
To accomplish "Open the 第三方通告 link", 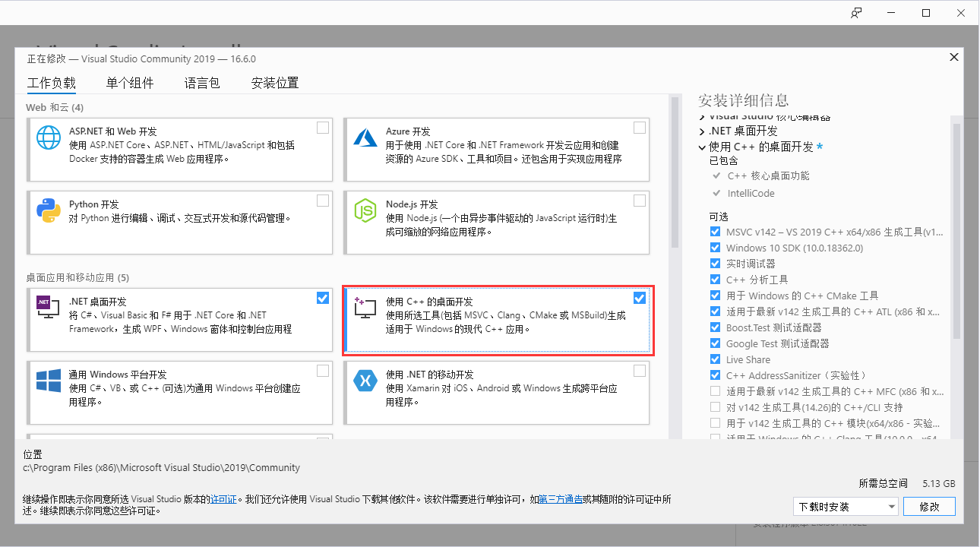I will pyautogui.click(x=561, y=499).
